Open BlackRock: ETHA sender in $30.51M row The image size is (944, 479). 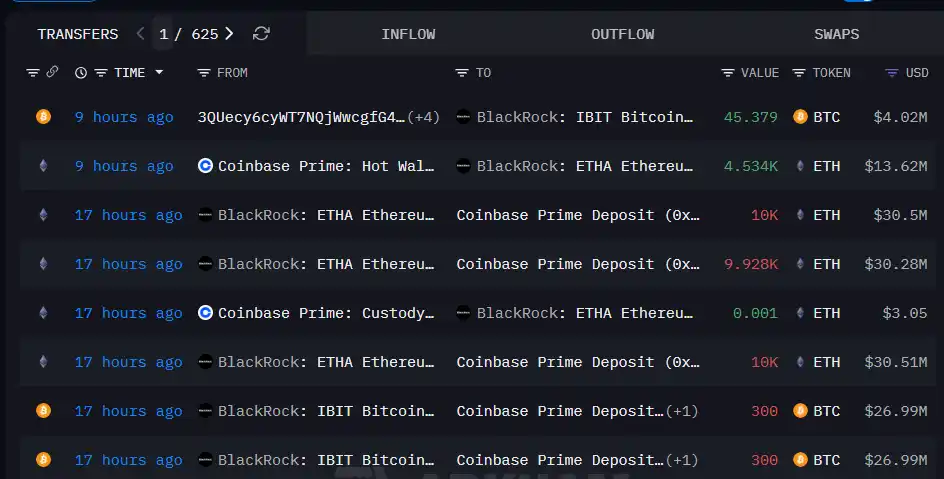326,362
